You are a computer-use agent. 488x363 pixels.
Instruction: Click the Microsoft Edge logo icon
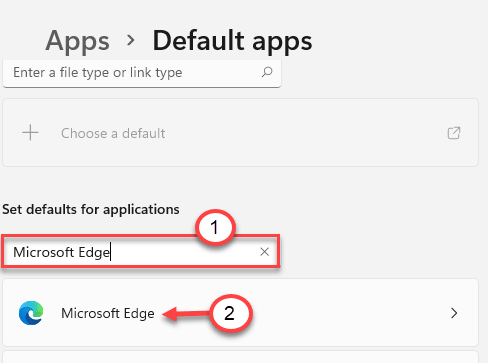pyautogui.click(x=31, y=313)
